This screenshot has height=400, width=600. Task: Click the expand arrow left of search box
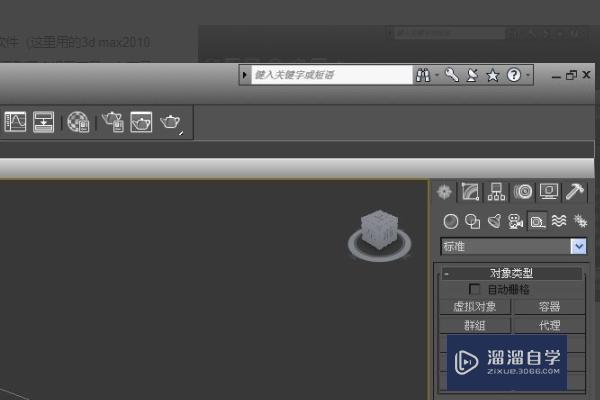click(245, 75)
